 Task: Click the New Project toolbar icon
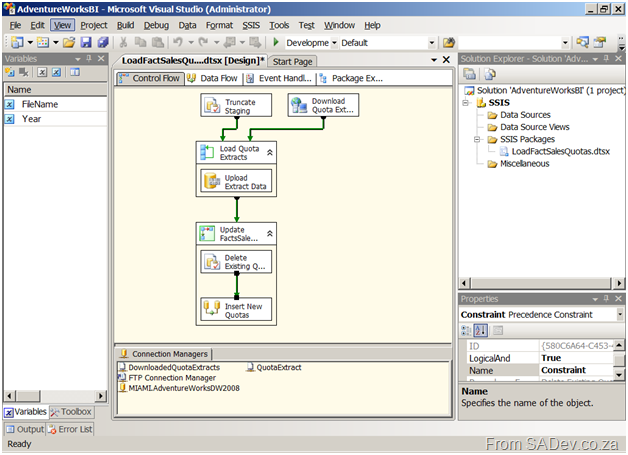click(x=17, y=42)
